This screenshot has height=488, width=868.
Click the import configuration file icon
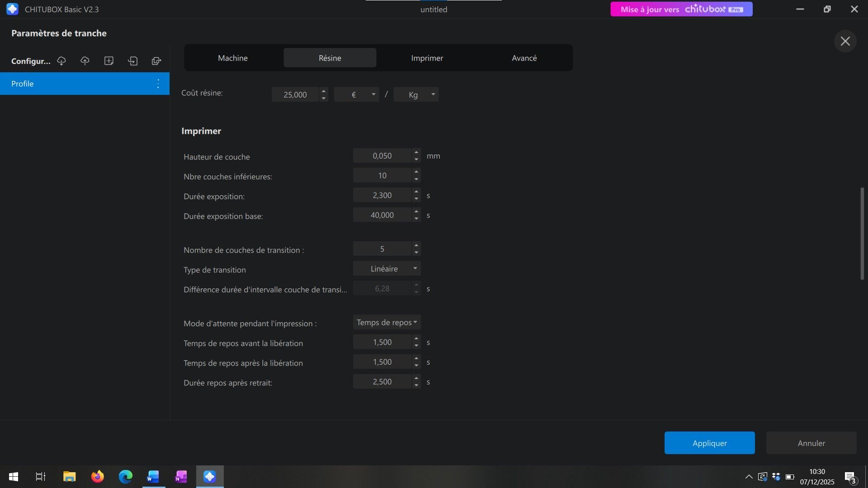132,61
